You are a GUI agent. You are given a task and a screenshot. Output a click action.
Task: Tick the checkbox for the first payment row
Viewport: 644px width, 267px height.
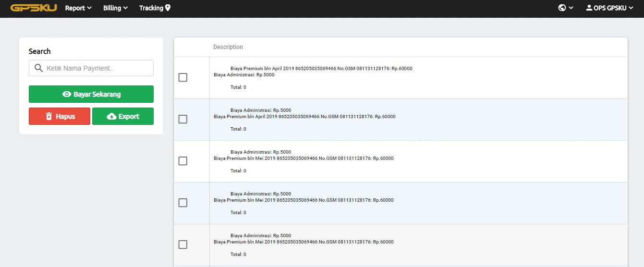(182, 77)
